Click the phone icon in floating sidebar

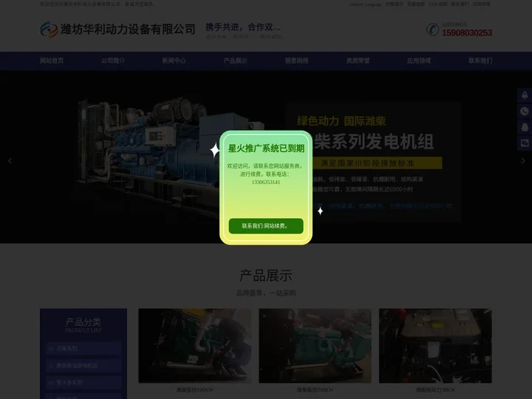(x=525, y=112)
